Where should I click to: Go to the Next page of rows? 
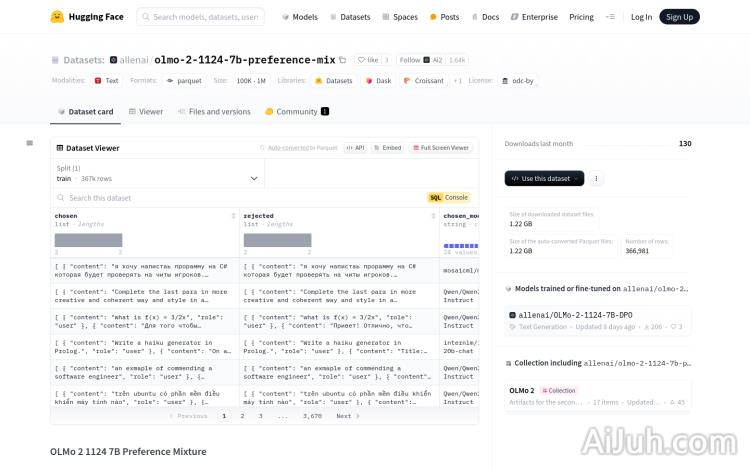pyautogui.click(x=348, y=416)
